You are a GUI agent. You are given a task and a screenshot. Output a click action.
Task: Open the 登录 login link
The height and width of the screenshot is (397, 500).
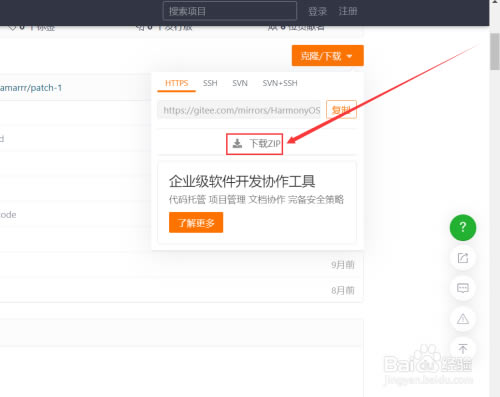[x=317, y=11]
